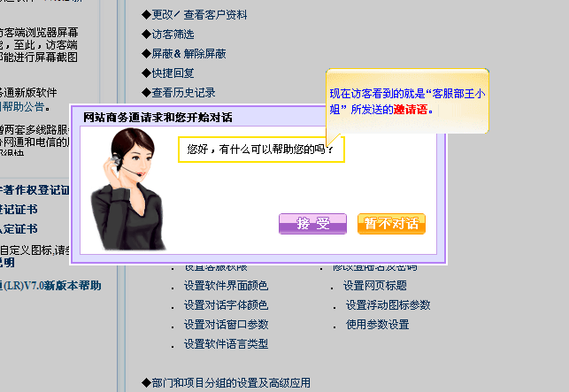This screenshot has width=569, height=392.
Task: Open 设置软件界面颜色 link
Action: click(x=226, y=286)
